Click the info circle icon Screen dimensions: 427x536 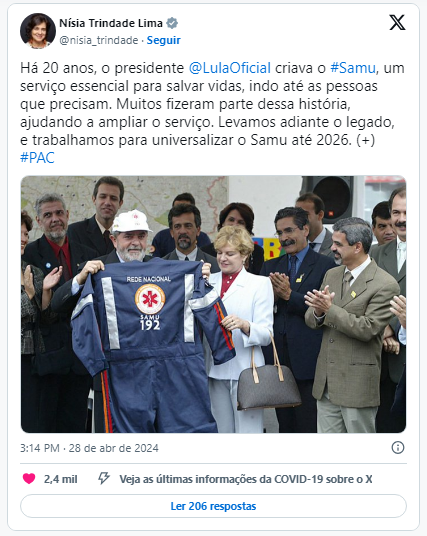tap(398, 447)
